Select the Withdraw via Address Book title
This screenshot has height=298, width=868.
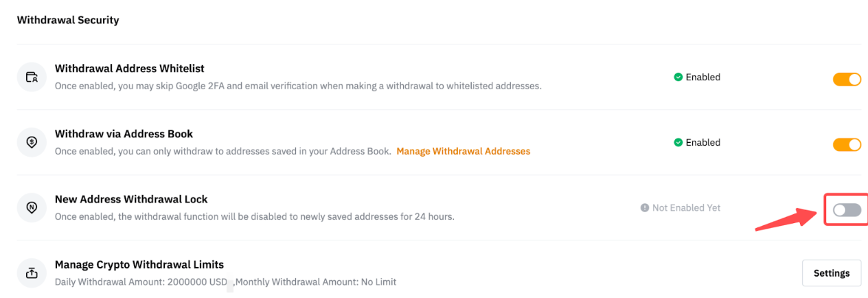pos(124,134)
